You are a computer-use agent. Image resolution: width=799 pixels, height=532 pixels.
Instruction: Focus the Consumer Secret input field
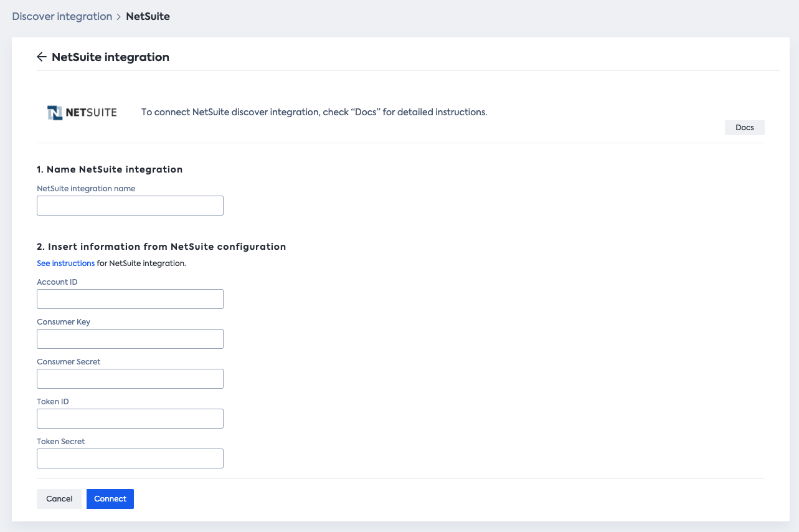[x=130, y=379]
